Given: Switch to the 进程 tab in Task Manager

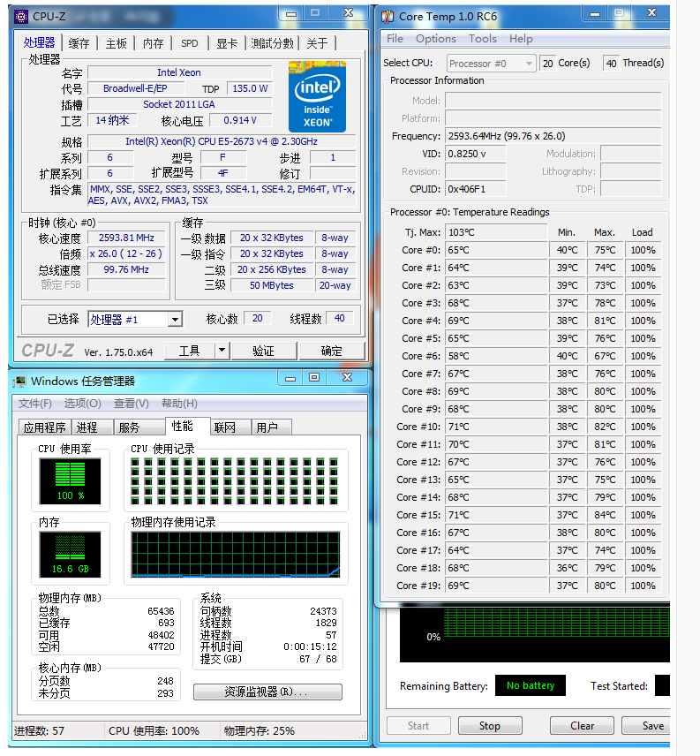Looking at the screenshot, I should [x=92, y=427].
